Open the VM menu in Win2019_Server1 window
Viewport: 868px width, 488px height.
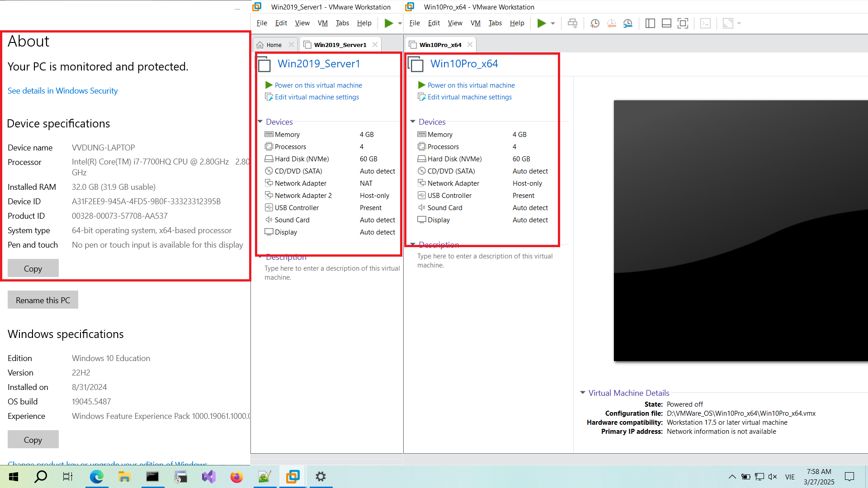(x=322, y=23)
